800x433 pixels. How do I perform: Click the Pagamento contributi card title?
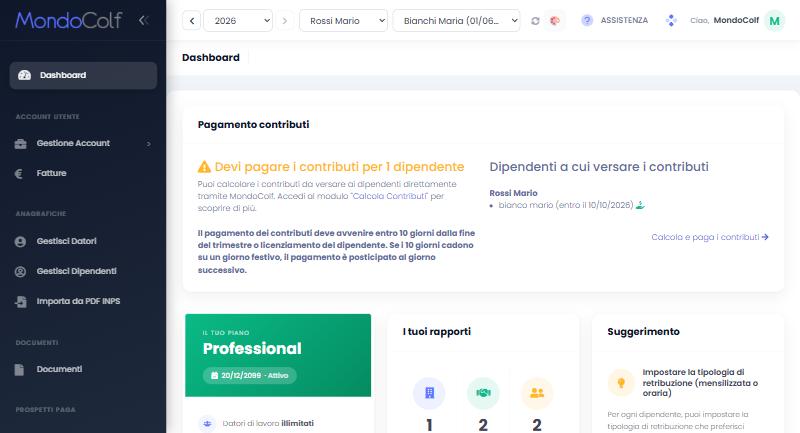(254, 124)
